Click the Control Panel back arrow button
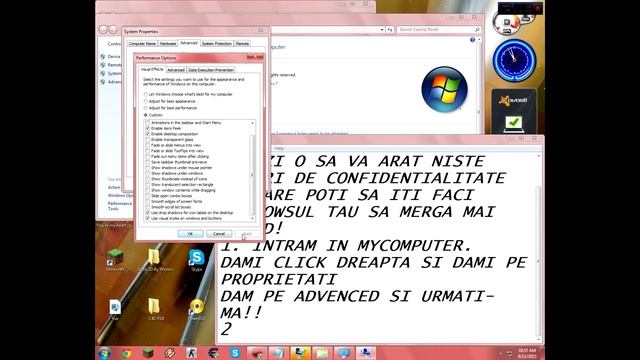Screen dimensions: 640x360 coord(103,29)
